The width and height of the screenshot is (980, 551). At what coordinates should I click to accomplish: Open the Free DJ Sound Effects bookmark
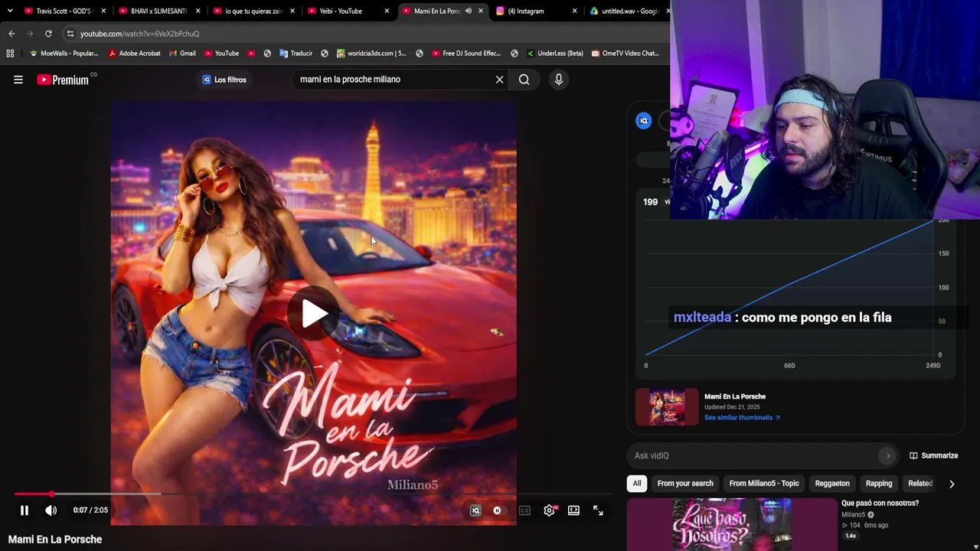tap(466, 54)
